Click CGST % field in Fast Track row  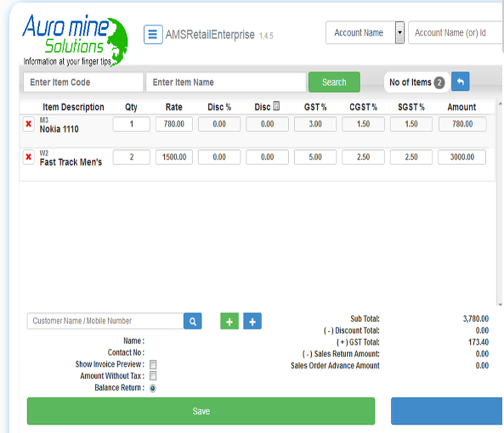[x=363, y=157]
